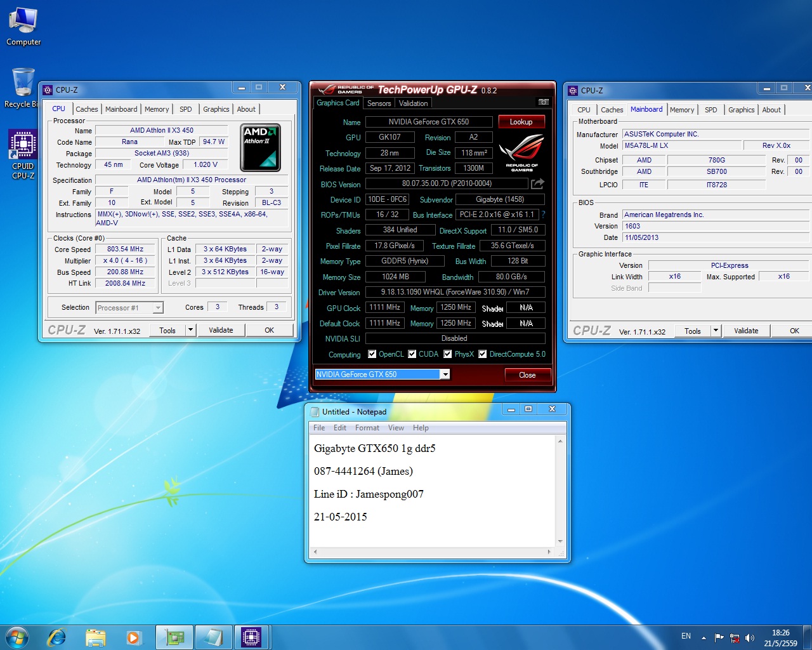Open the Format menu in Notepad
The height and width of the screenshot is (650, 812).
click(x=367, y=428)
